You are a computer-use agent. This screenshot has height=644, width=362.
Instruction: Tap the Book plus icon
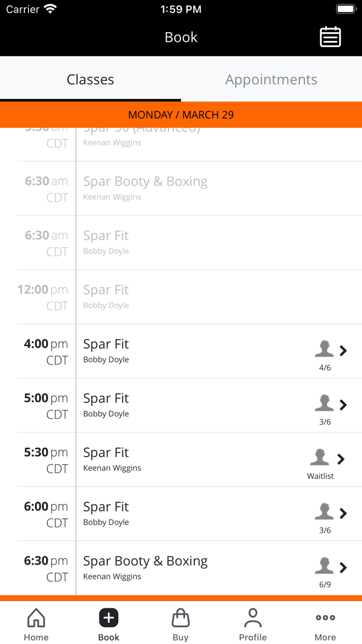coord(109,618)
